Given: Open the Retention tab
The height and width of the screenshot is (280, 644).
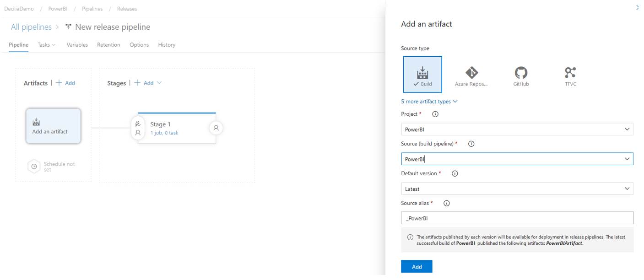Looking at the screenshot, I should (108, 45).
